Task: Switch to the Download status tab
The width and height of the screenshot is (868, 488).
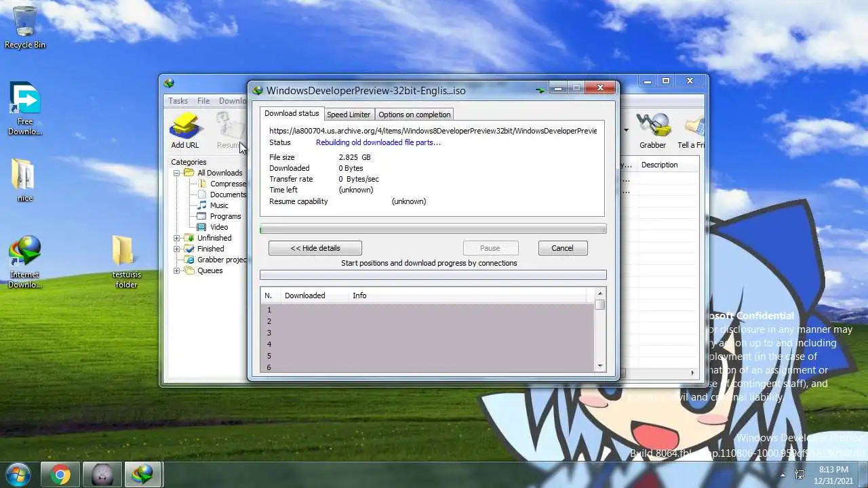Action: click(292, 113)
